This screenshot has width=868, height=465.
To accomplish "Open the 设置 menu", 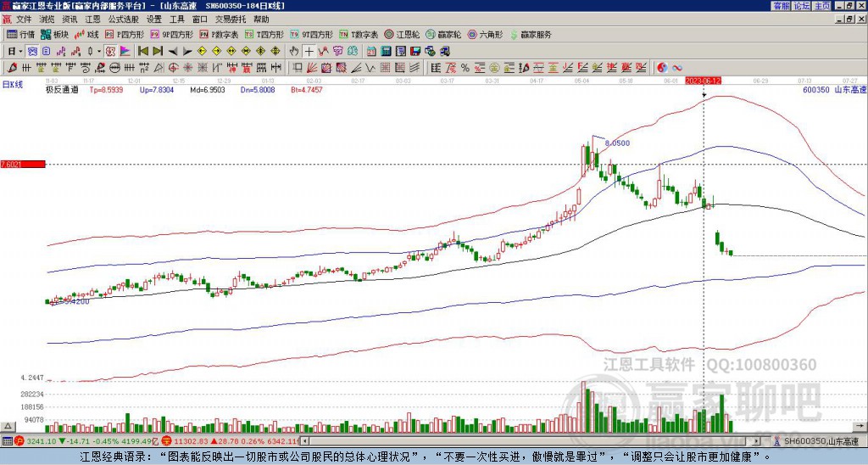I will 154,20.
